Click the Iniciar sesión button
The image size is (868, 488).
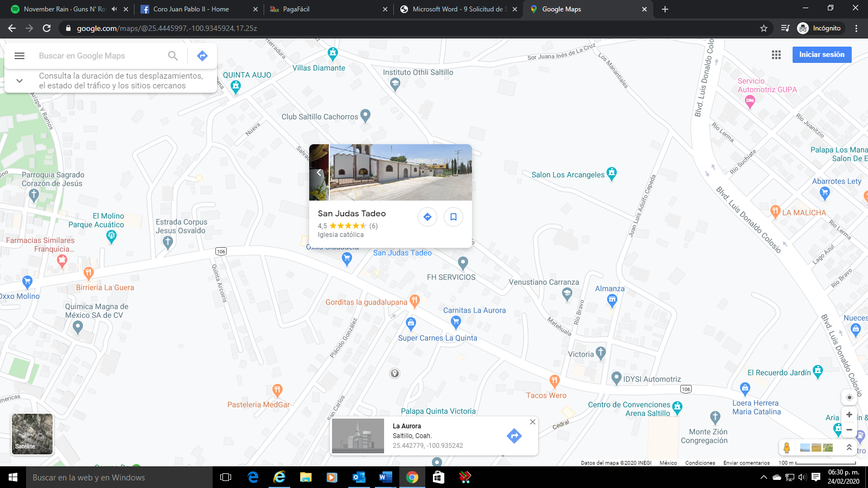click(822, 55)
